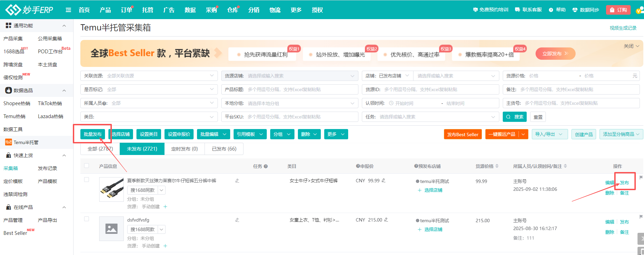Click the 重置 button
Viewport: 644px width, 255px height.
(x=538, y=117)
